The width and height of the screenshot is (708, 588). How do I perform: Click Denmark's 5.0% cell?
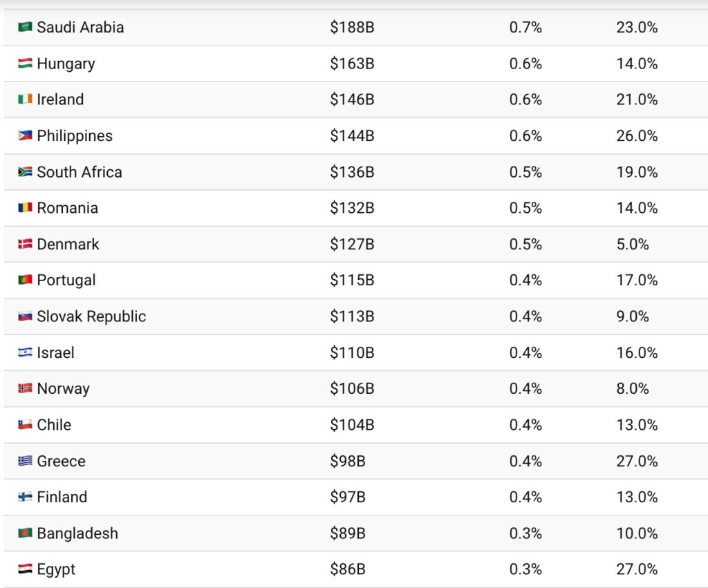[x=633, y=244]
